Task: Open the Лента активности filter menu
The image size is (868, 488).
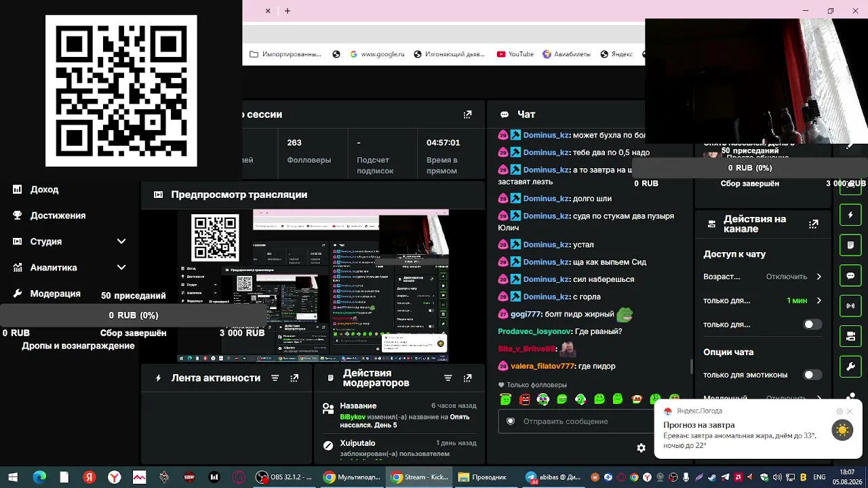Action: (x=275, y=378)
